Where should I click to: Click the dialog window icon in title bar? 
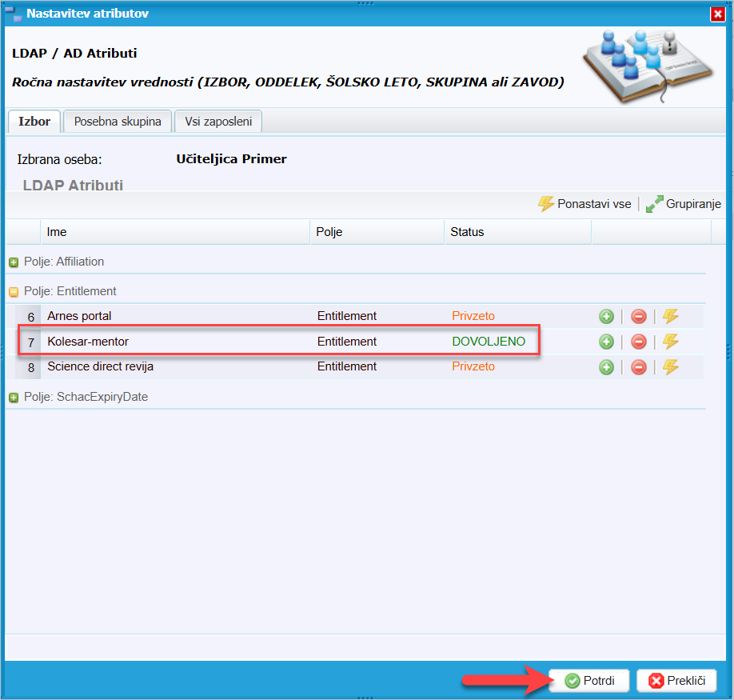tap(14, 14)
